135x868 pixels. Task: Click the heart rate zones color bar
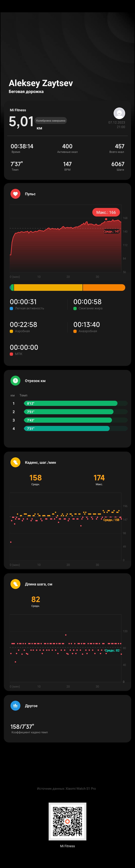(67, 287)
